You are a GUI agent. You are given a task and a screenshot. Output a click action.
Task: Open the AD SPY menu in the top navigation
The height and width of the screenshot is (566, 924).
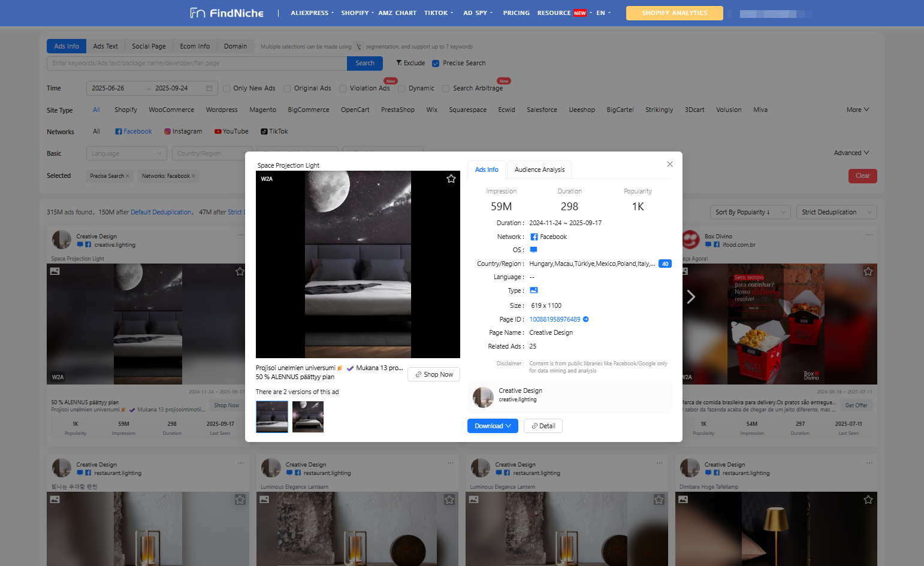point(476,13)
